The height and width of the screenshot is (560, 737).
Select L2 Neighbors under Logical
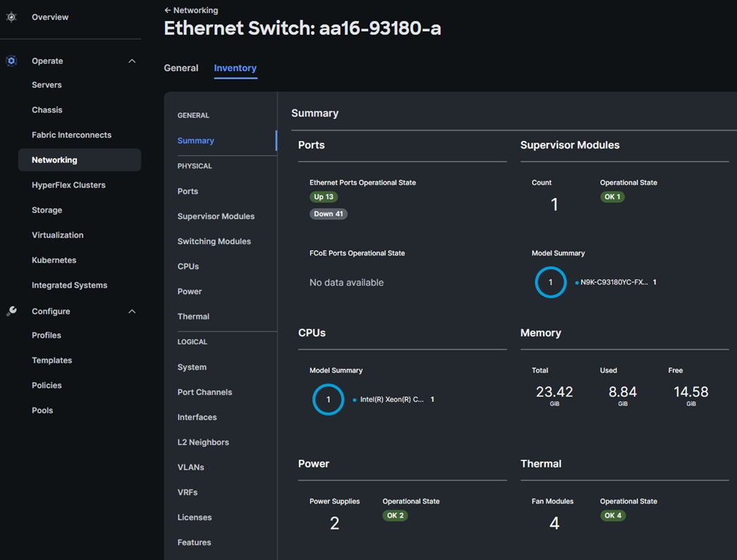(x=203, y=442)
